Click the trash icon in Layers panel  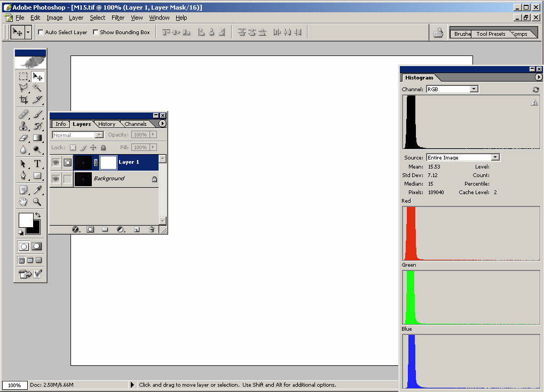coord(152,229)
